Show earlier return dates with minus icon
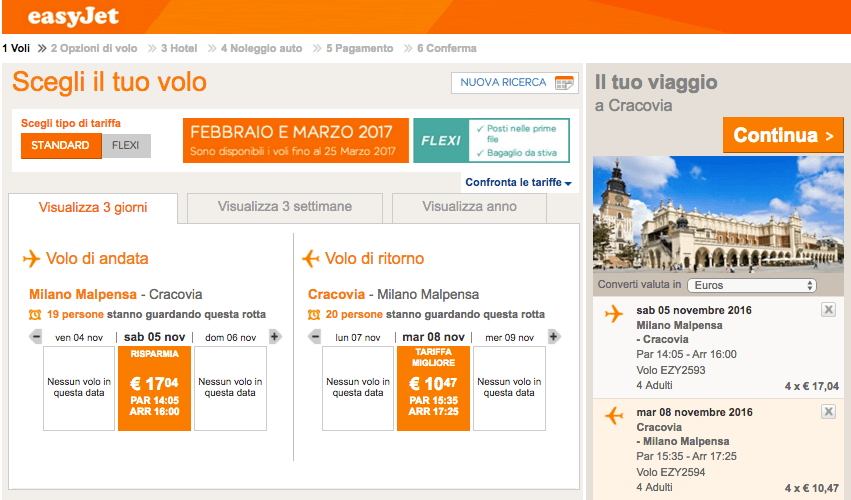Image resolution: width=851 pixels, height=500 pixels. coord(315,337)
